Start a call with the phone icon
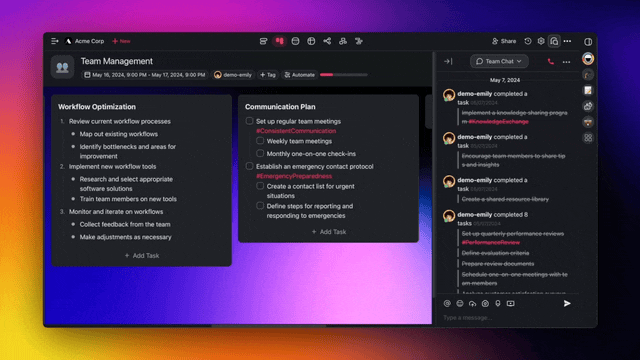The width and height of the screenshot is (640, 360). pos(551,62)
